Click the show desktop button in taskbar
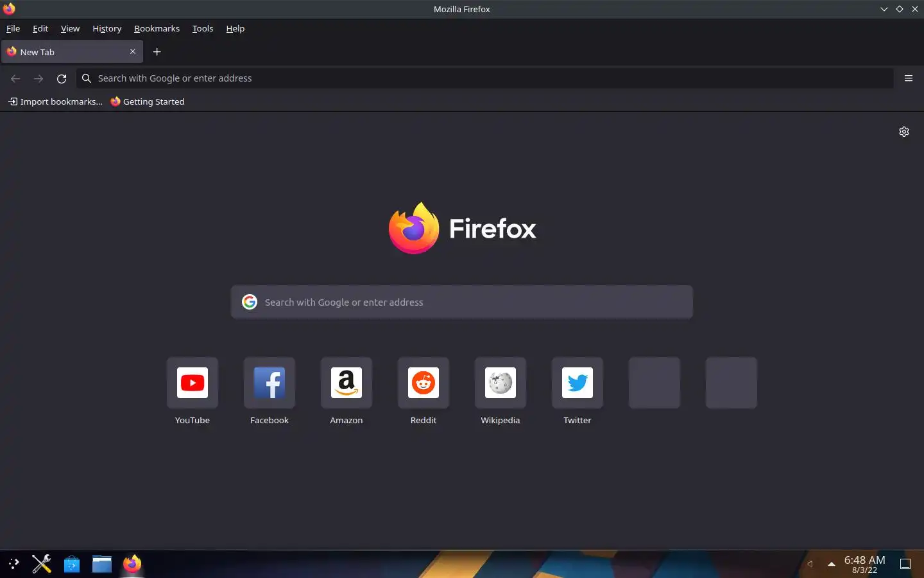This screenshot has width=924, height=578. pyautogui.click(x=905, y=564)
